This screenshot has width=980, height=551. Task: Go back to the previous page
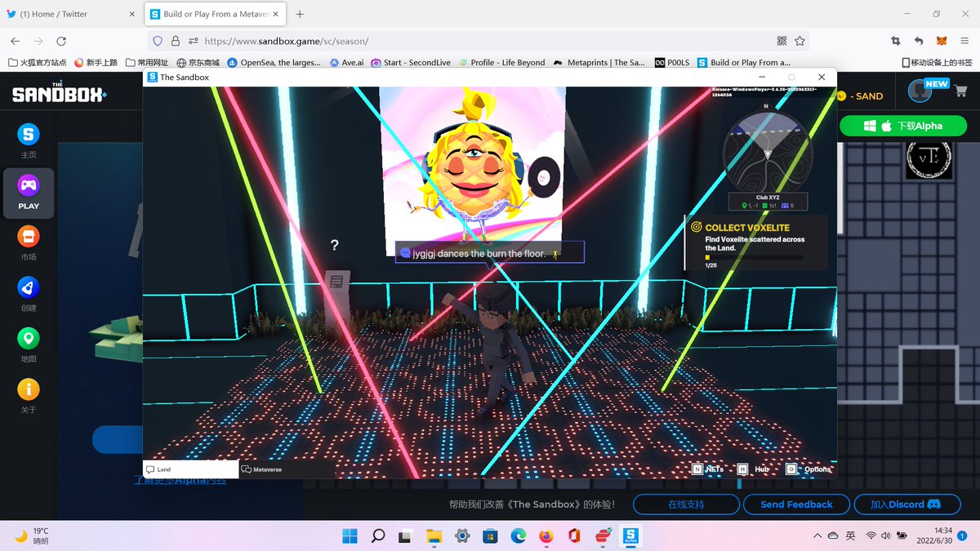coord(16,41)
